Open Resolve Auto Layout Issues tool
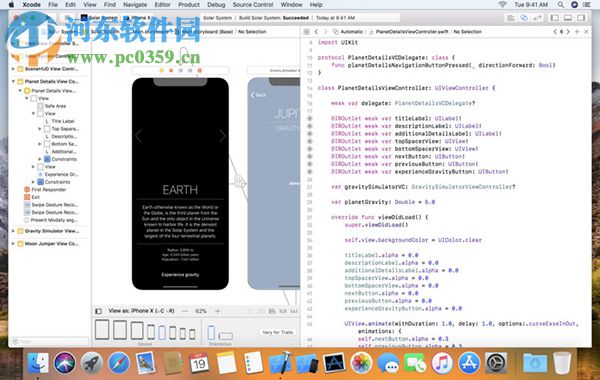The width and height of the screenshot is (600, 380). click(x=294, y=311)
